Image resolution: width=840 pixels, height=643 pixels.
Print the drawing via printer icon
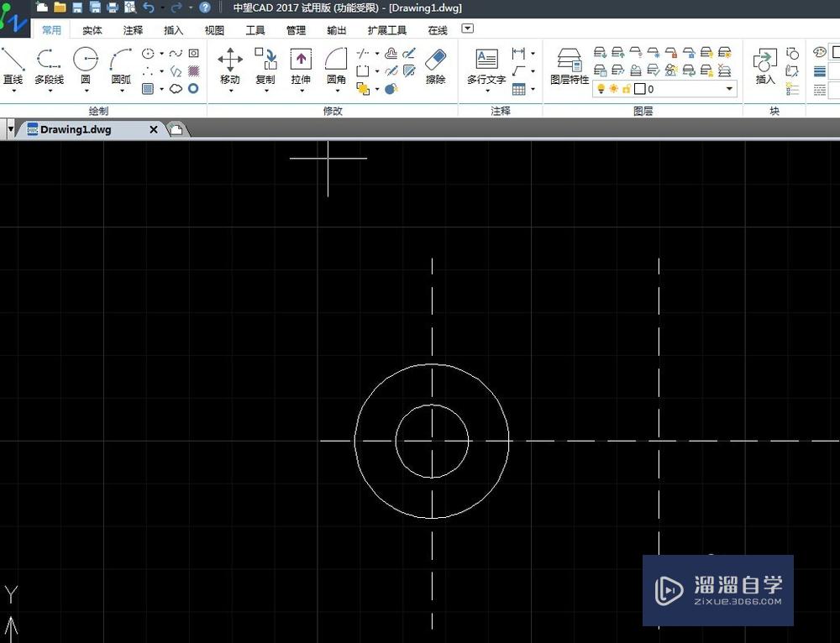point(112,8)
